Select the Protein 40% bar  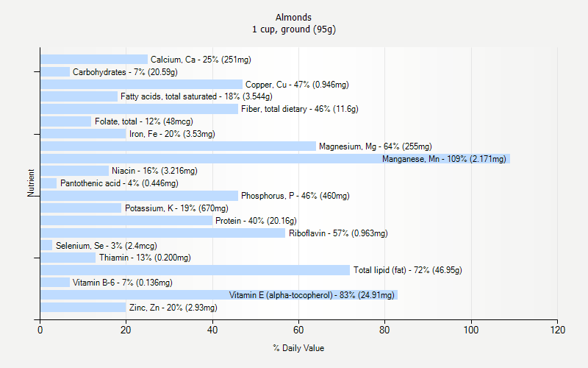coord(126,220)
